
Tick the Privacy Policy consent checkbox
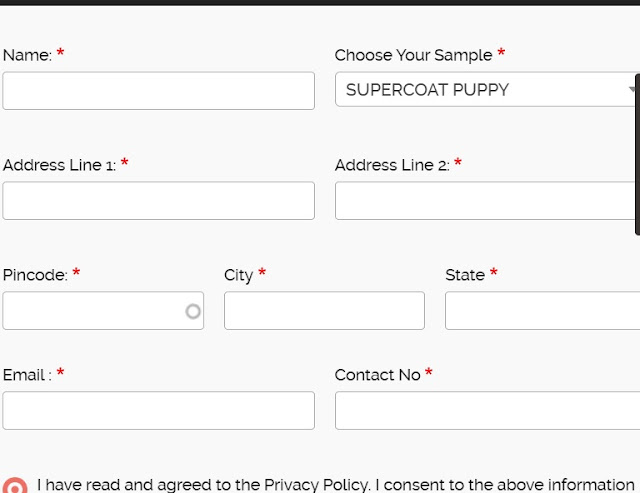[14, 485]
